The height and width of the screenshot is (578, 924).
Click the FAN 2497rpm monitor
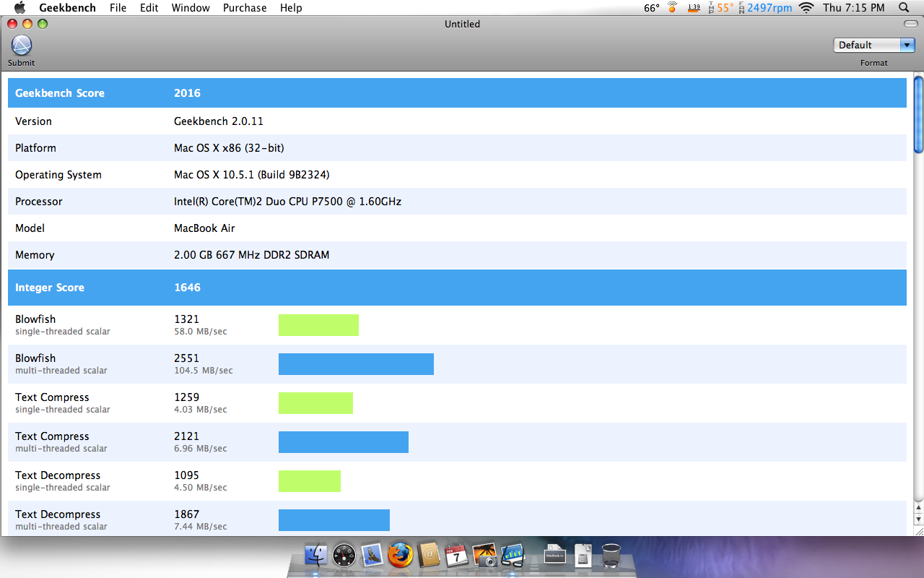(x=764, y=7)
